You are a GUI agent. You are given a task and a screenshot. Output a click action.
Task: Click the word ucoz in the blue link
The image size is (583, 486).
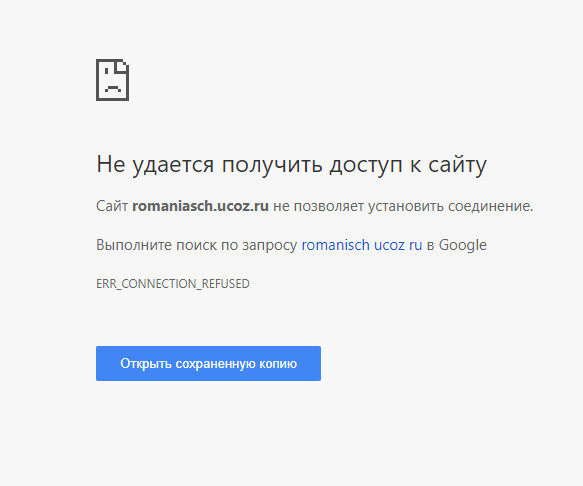(x=389, y=245)
